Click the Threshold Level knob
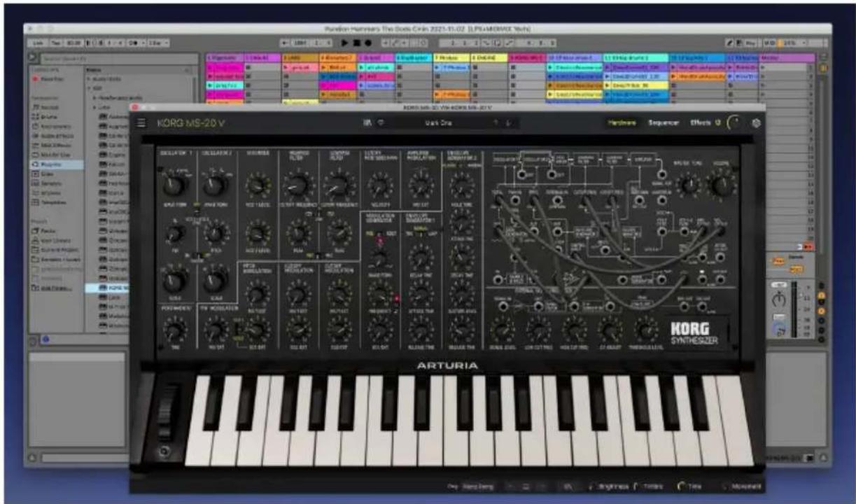This screenshot has height=504, width=856. click(645, 329)
